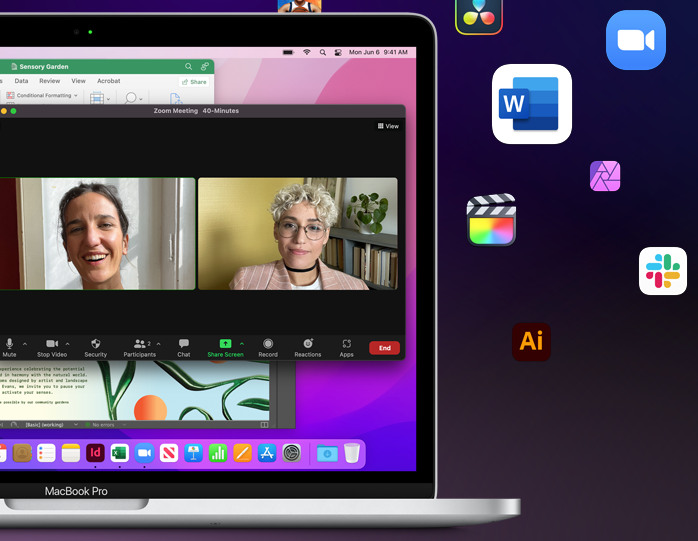Viewport: 698px width, 541px height.
Task: Click the Mon Jun 6 9:41 AM clock
Action: coord(378,52)
